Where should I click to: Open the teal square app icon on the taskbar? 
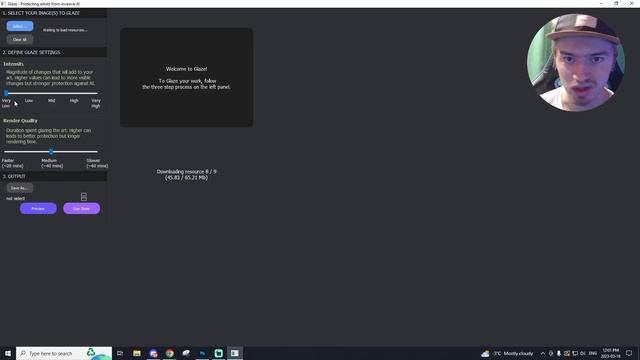tap(219, 353)
